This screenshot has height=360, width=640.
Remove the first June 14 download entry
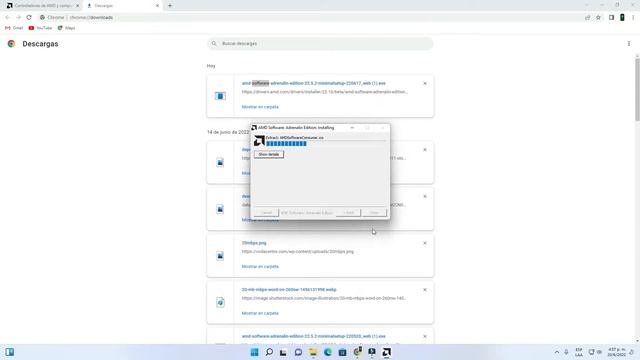[425, 150]
